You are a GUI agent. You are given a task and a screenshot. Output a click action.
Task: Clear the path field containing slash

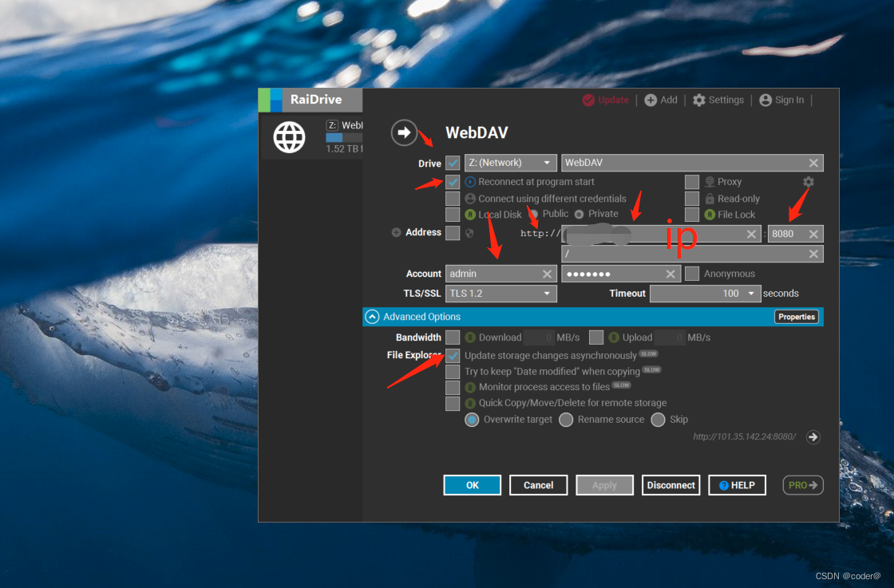813,255
